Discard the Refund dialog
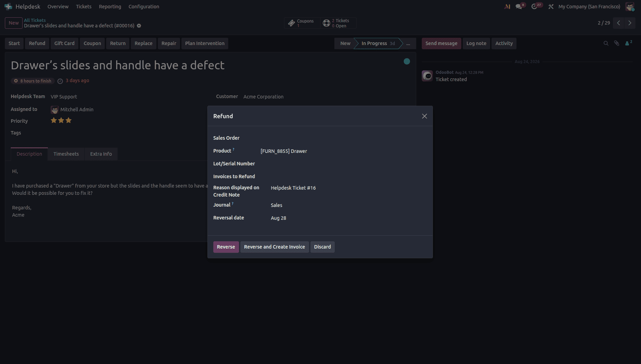 point(323,247)
